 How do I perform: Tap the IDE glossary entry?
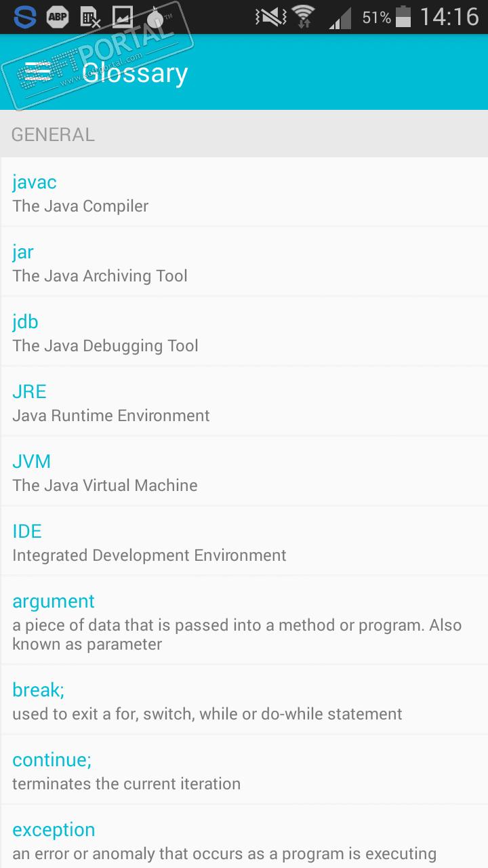[x=244, y=542]
